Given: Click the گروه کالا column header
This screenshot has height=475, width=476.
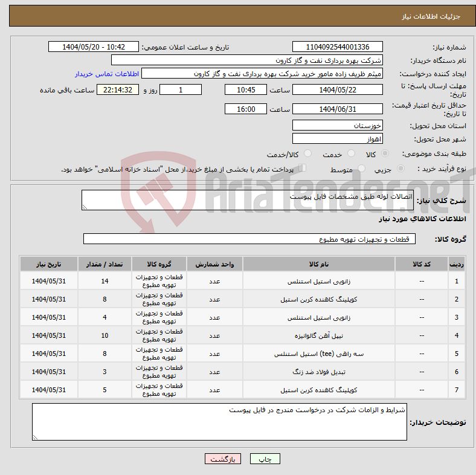Looking at the screenshot, I should (159, 264).
